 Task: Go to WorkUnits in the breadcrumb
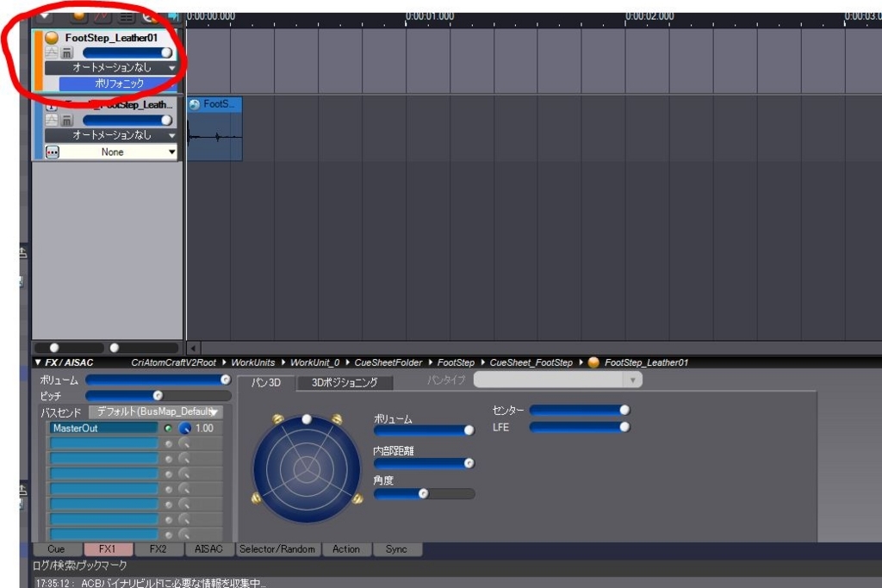[x=253, y=362]
